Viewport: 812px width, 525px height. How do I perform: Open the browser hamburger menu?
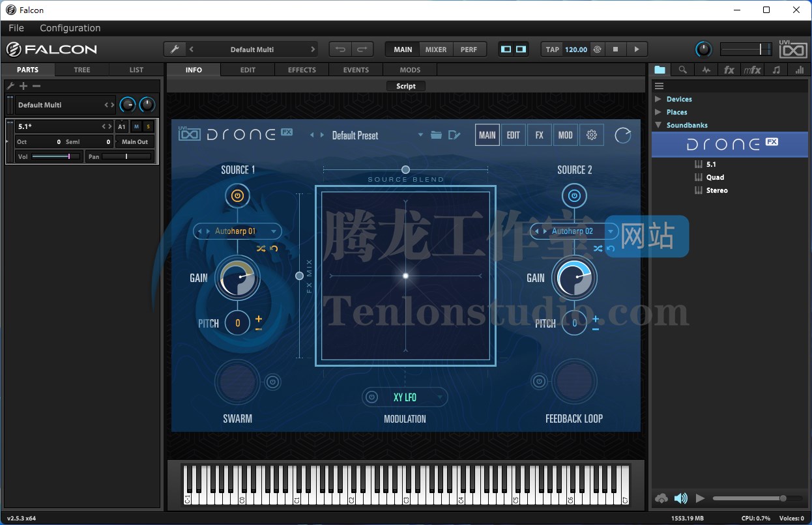659,86
